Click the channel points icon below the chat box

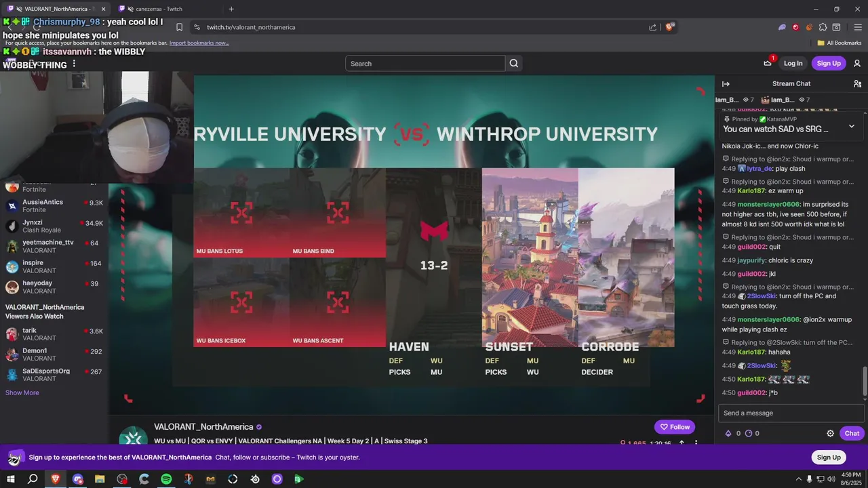pyautogui.click(x=749, y=433)
